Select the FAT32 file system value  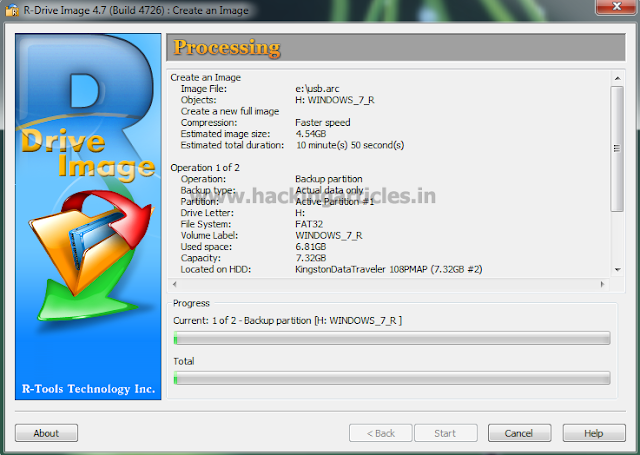point(309,224)
